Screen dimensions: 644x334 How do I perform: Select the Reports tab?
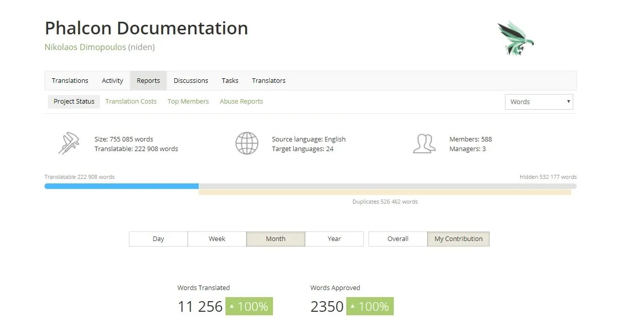coord(148,80)
